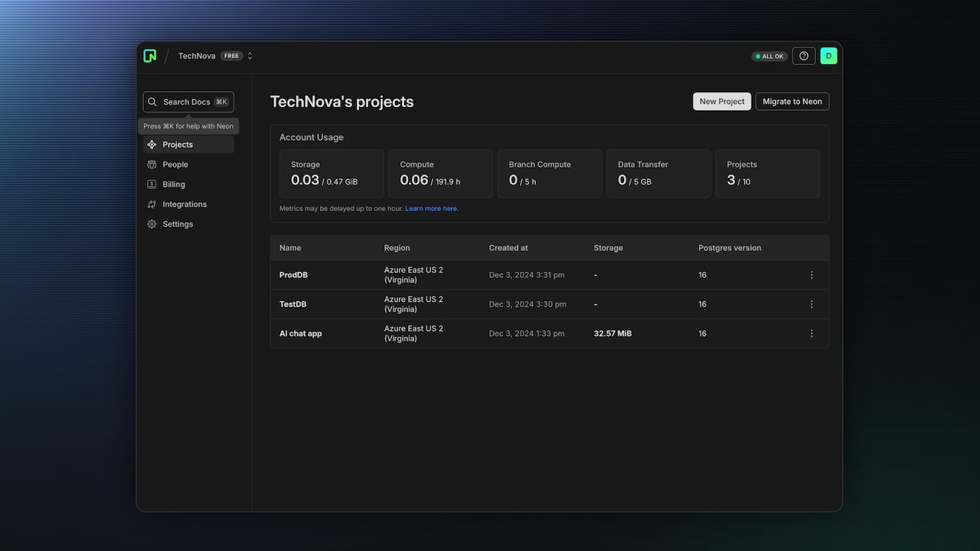
Task: Click Postgres version 16 for ProdDB
Action: 703,275
